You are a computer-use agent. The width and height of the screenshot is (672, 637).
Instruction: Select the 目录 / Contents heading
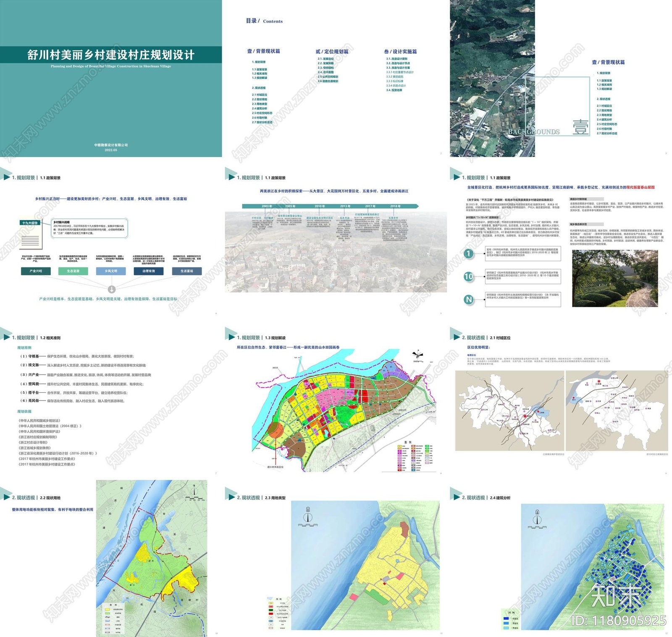[x=264, y=21]
